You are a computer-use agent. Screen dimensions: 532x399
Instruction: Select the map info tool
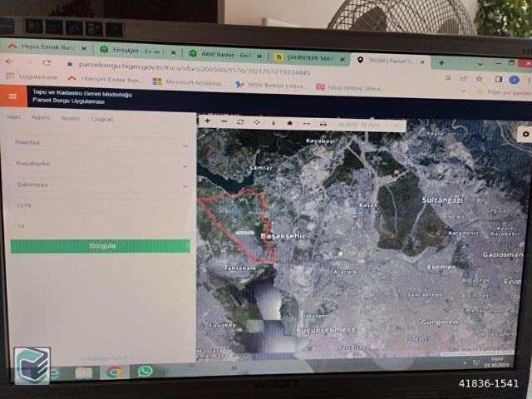tap(273, 123)
